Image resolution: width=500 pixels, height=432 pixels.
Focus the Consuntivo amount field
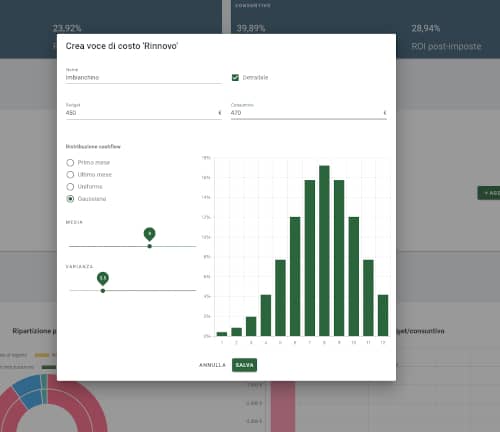309,113
